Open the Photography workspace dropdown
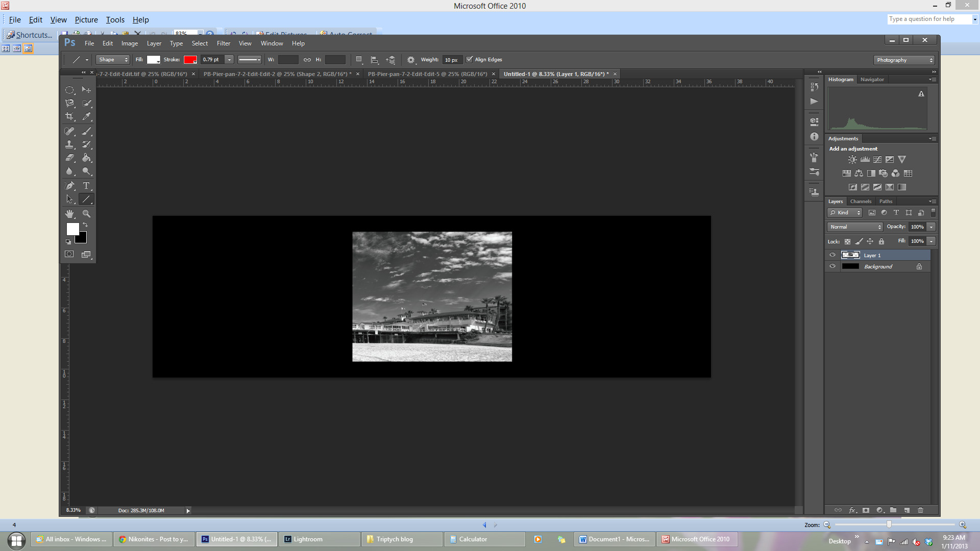This screenshot has height=551, width=980. click(904, 60)
